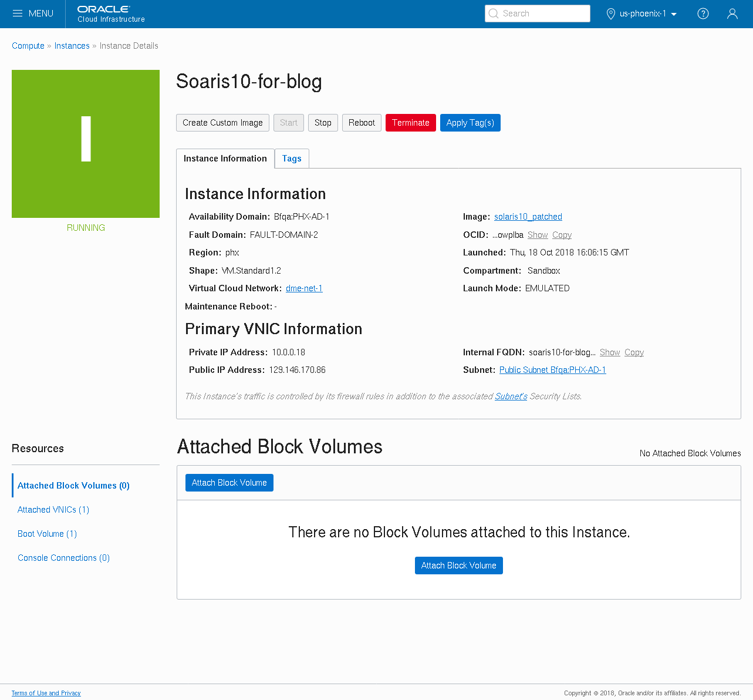This screenshot has width=753, height=700.
Task: Reboot the instance
Action: coord(362,123)
